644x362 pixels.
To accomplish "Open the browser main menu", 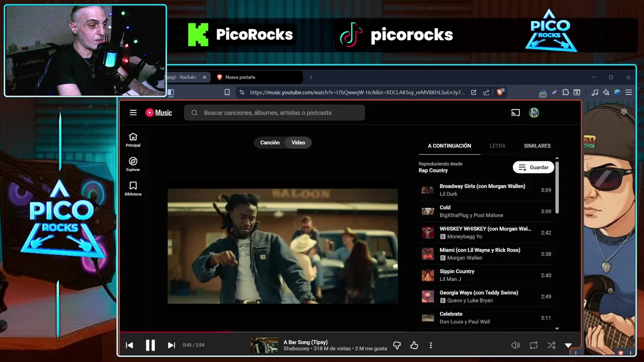I will 628,93.
